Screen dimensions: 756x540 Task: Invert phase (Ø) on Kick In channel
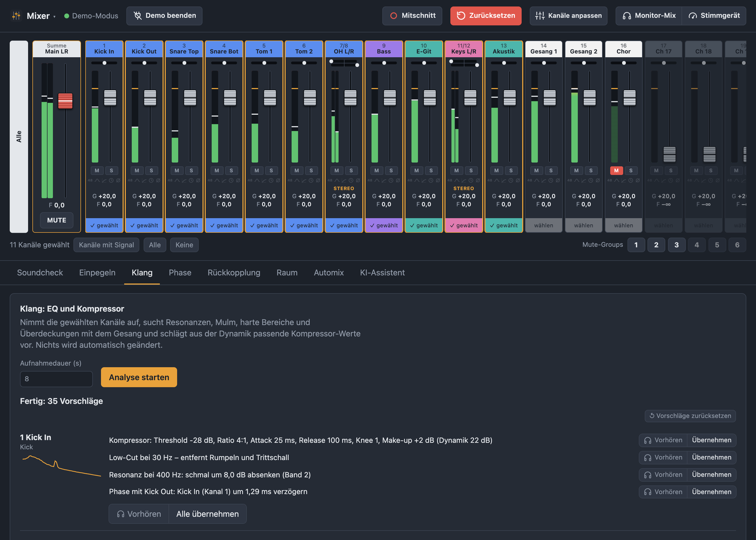click(x=118, y=180)
